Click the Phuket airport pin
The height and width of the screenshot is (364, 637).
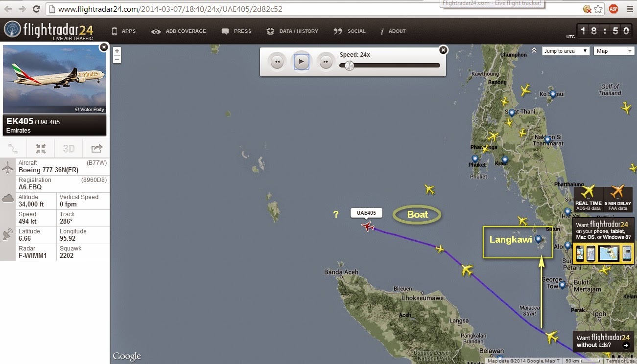coord(474,159)
